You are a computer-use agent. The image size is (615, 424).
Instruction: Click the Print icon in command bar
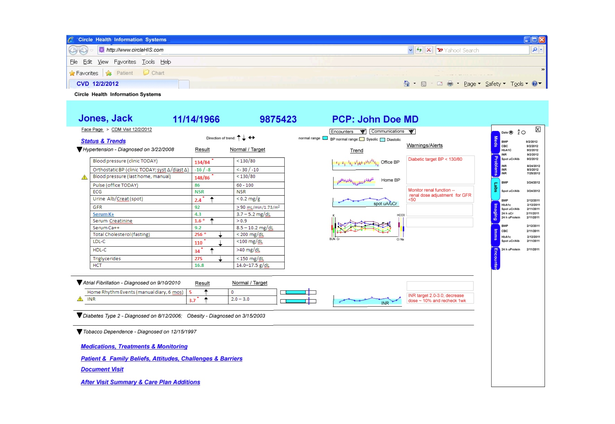point(450,84)
